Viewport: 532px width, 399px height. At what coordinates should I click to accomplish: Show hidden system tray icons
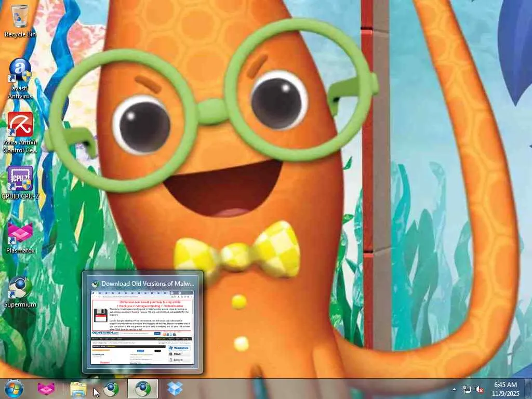(454, 389)
